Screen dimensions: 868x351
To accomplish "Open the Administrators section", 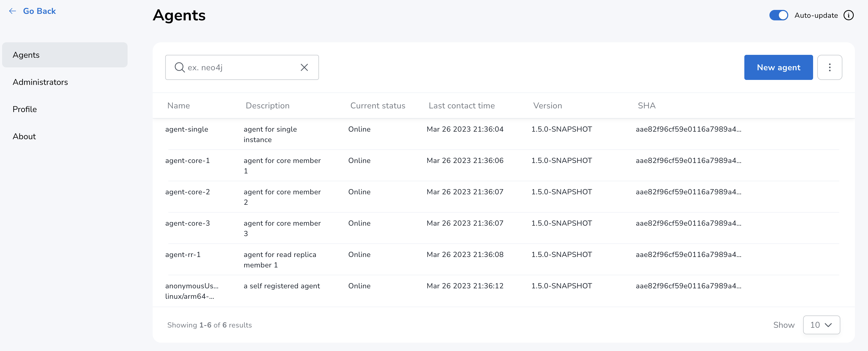I will [x=40, y=82].
